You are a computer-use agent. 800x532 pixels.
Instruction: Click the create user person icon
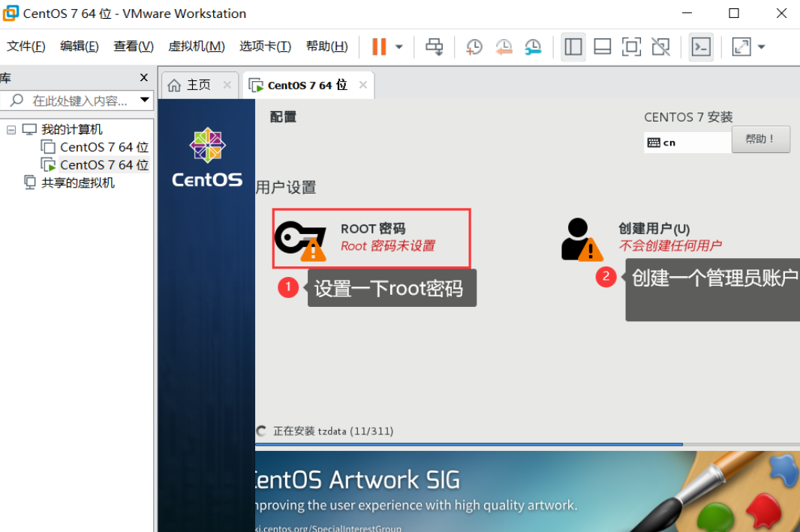coord(582,239)
